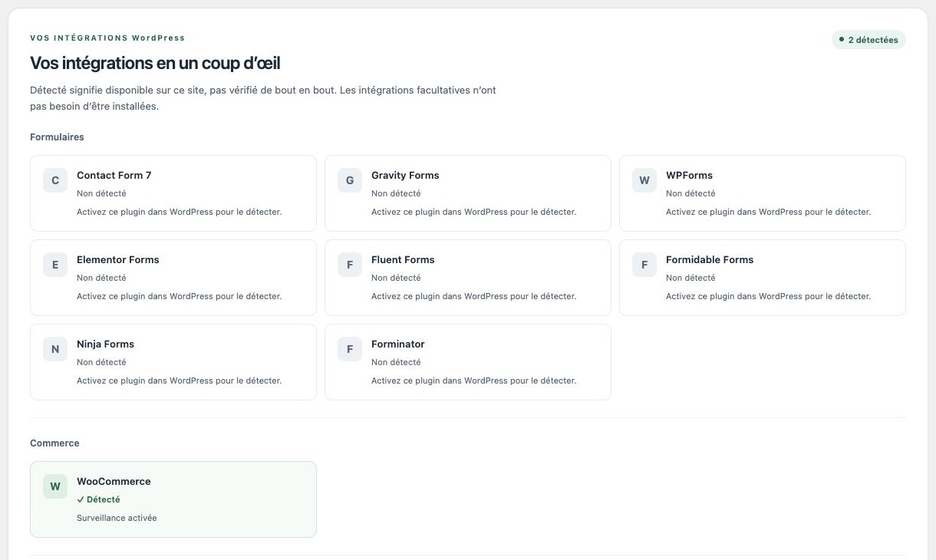This screenshot has width=936, height=560.
Task: Select the Contact Form 7 title
Action: tap(114, 176)
